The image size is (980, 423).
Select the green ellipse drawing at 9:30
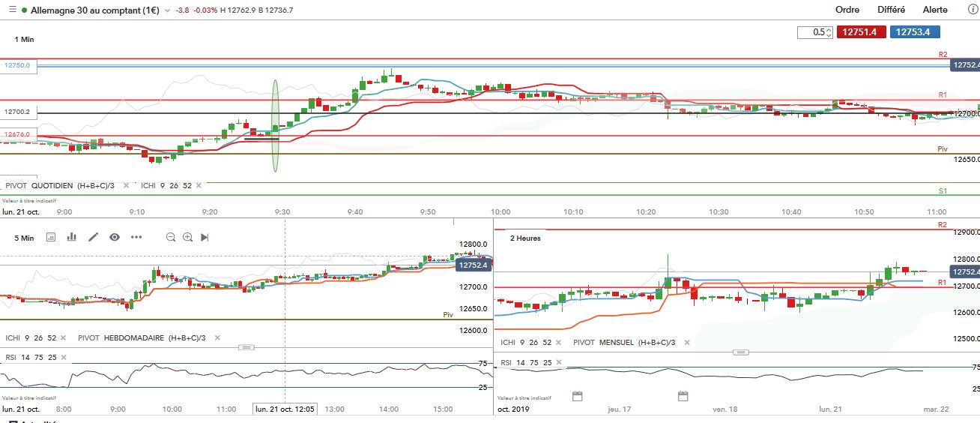coord(275,126)
